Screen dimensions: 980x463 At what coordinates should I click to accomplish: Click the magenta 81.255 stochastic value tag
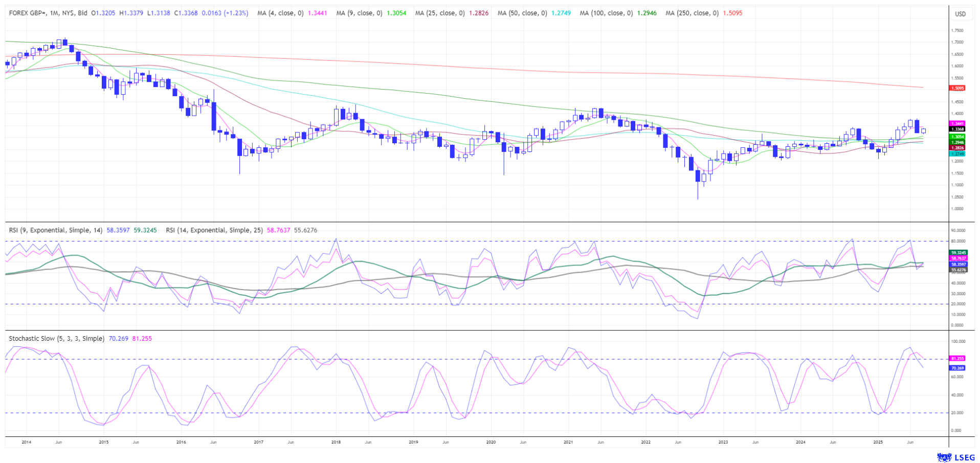tap(957, 359)
